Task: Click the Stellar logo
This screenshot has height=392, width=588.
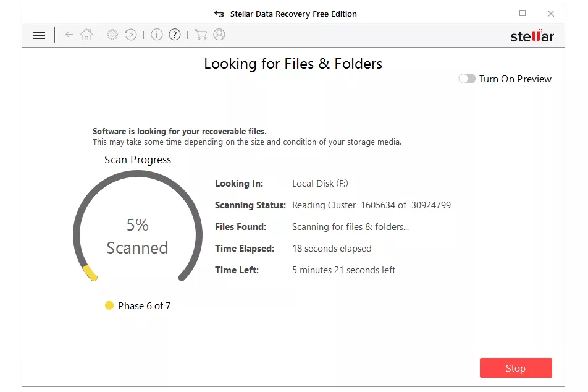Action: point(532,36)
